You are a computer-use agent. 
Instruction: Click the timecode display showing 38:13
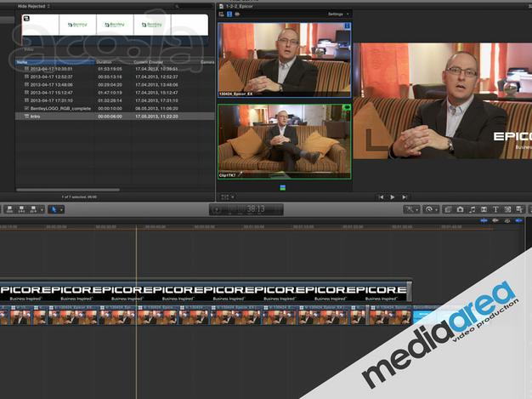pyautogui.click(x=246, y=209)
